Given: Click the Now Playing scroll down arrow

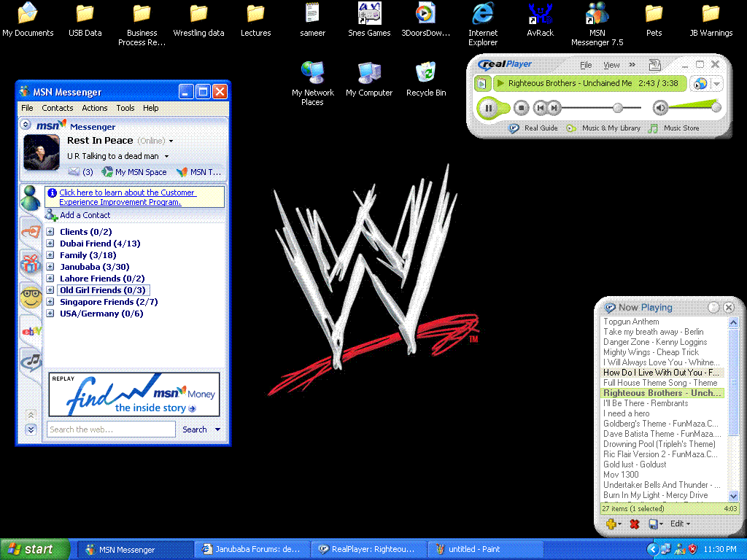Looking at the screenshot, I should (733, 496).
